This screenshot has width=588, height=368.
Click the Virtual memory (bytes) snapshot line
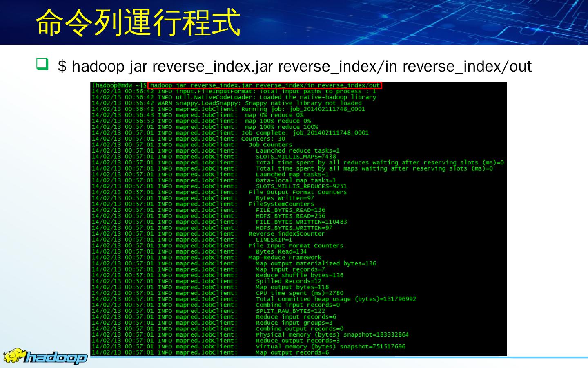(x=330, y=346)
